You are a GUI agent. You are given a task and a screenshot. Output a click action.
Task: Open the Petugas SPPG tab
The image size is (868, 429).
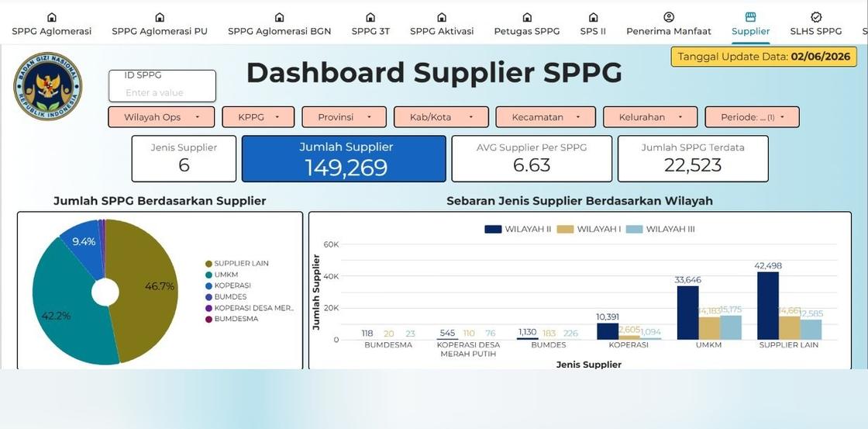[x=527, y=31]
